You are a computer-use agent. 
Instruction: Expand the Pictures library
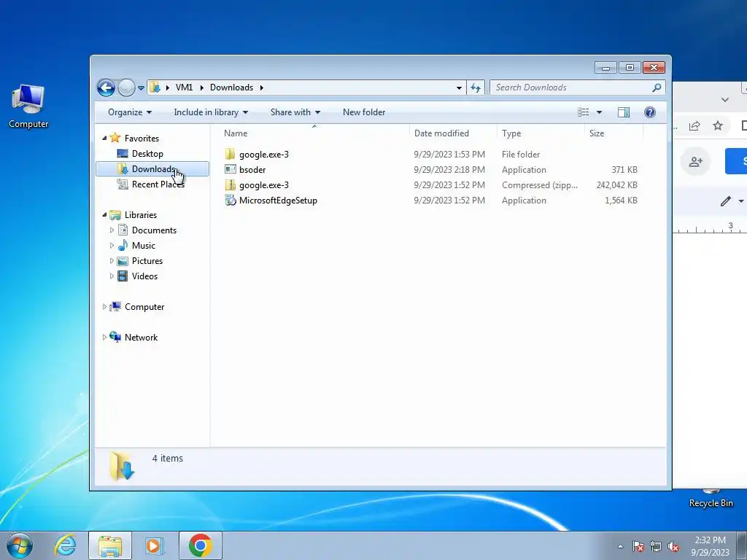click(x=112, y=261)
